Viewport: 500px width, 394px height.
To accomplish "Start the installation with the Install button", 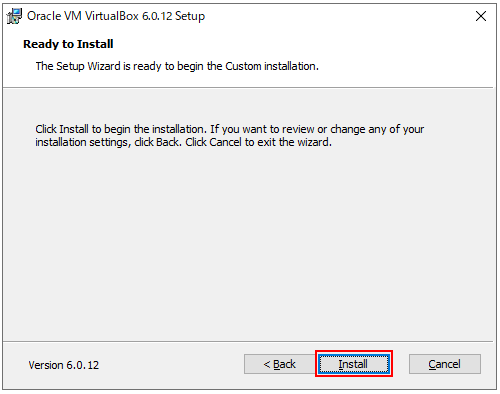I will [354, 364].
